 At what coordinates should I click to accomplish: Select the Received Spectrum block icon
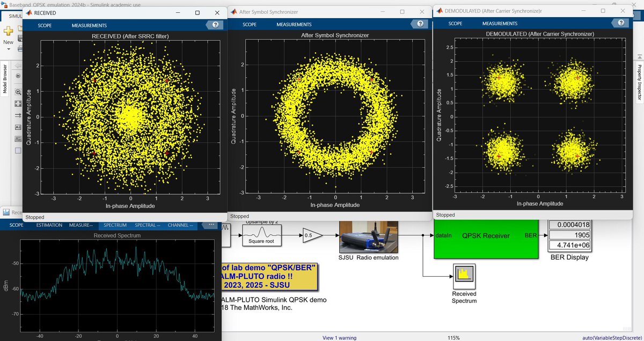(x=464, y=277)
